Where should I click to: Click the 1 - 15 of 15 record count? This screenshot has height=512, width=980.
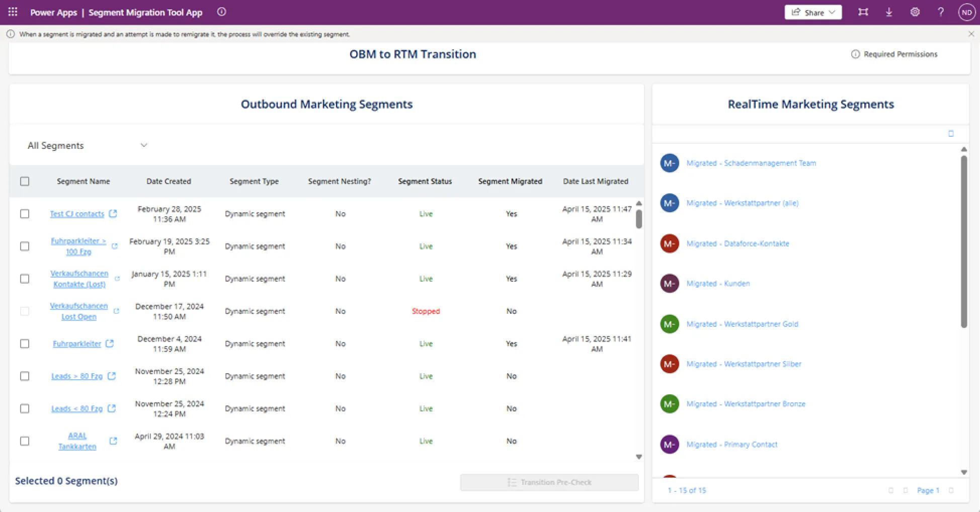pos(687,490)
